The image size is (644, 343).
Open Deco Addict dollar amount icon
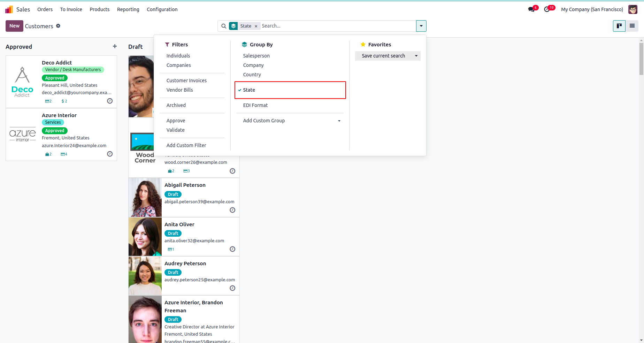[64, 101]
